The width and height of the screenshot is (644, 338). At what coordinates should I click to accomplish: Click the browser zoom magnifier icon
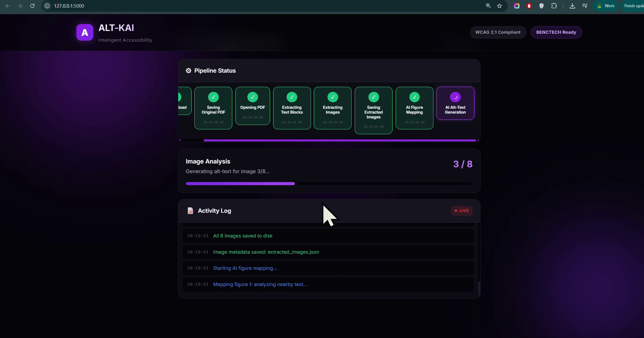coord(488,6)
